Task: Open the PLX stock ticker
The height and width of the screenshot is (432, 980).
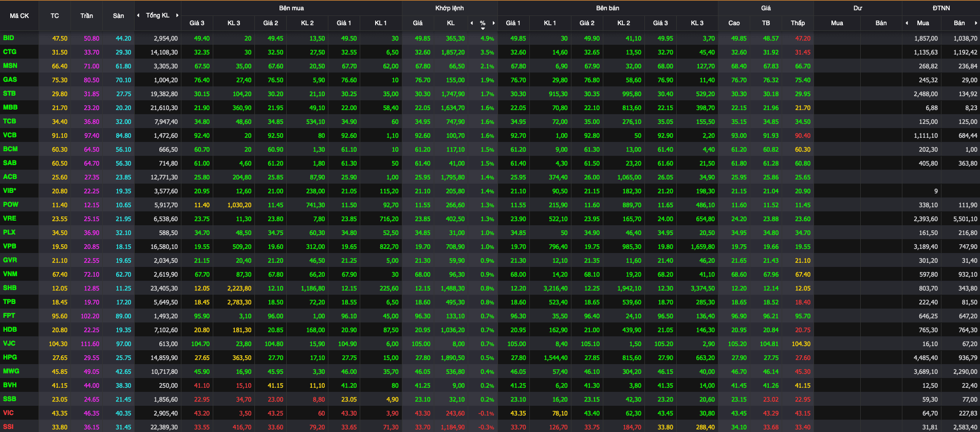Action: (9, 232)
